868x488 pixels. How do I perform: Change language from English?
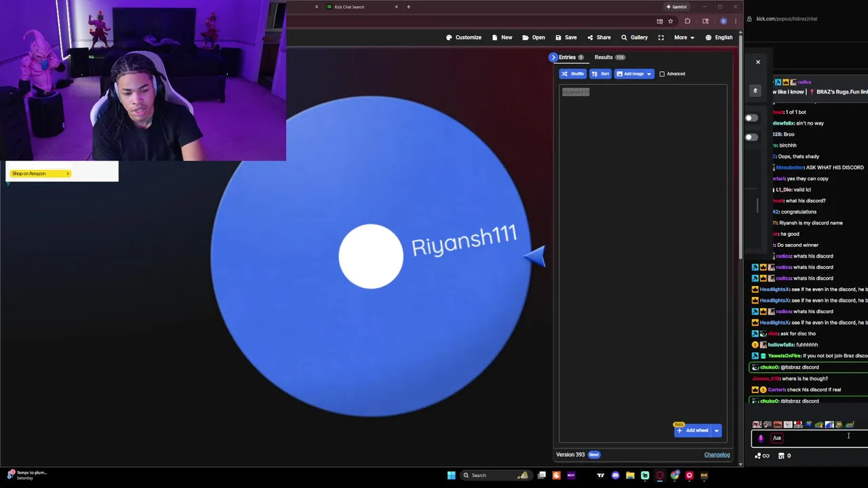(x=719, y=37)
